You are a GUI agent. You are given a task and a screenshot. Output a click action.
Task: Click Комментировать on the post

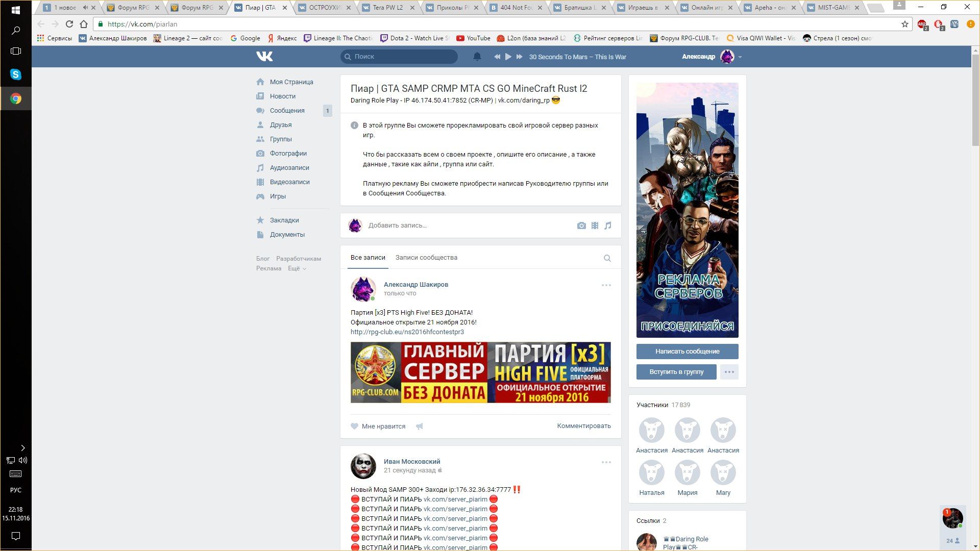tap(583, 426)
